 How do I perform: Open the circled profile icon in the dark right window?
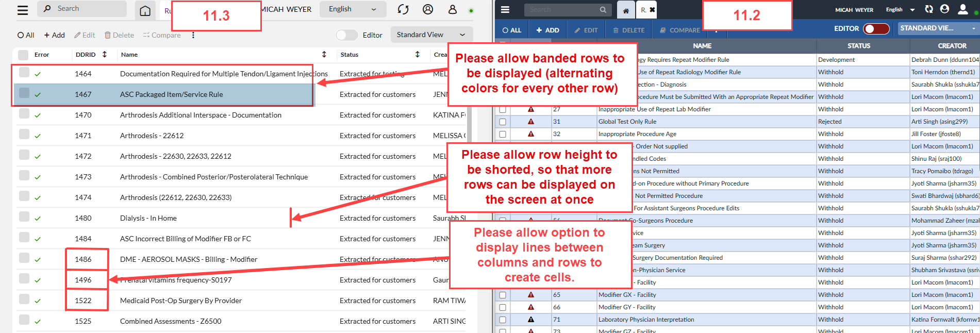point(945,9)
